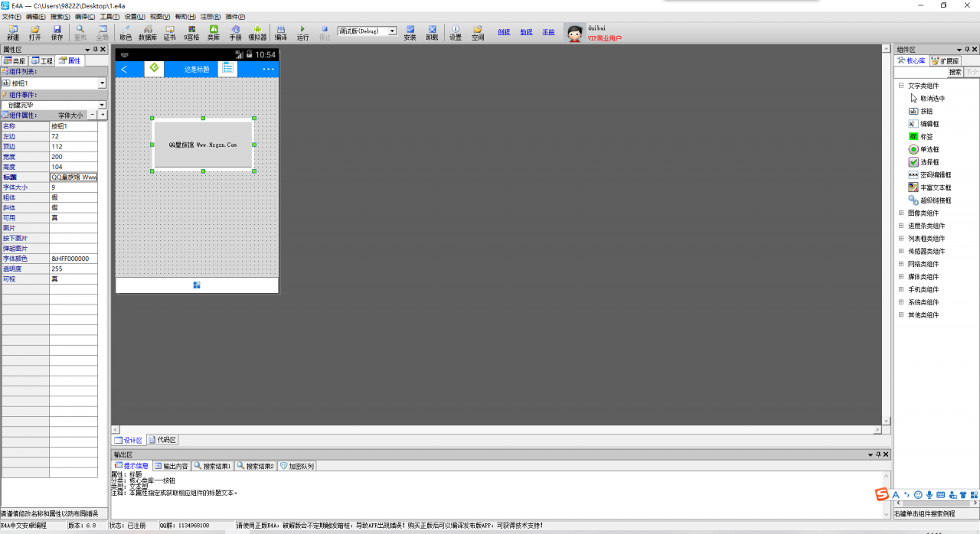Click the 教程 tutorial link
This screenshot has height=534, width=980.
tap(526, 32)
